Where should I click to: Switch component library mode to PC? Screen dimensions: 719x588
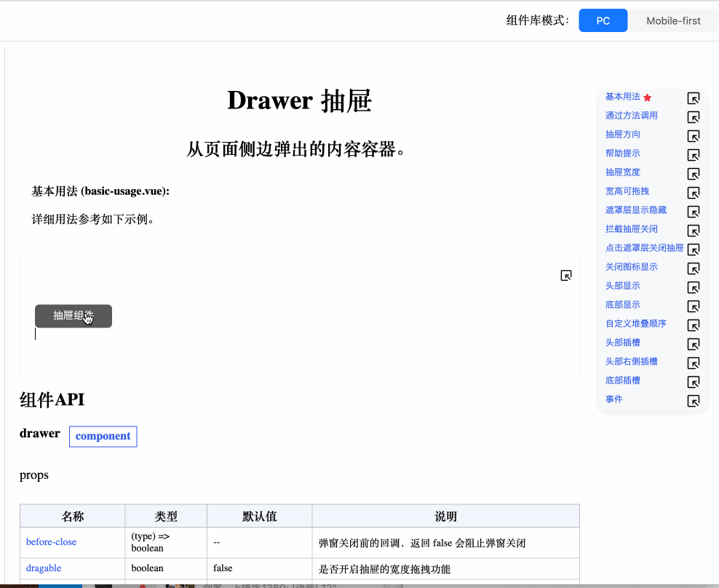(603, 20)
